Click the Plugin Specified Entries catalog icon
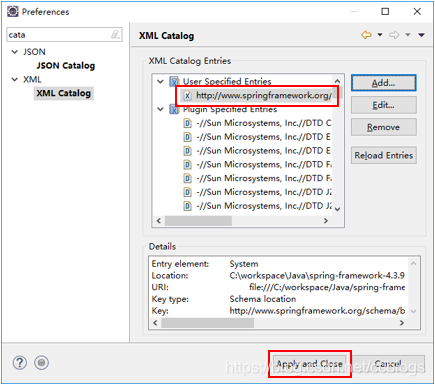435x386 pixels. tap(174, 109)
